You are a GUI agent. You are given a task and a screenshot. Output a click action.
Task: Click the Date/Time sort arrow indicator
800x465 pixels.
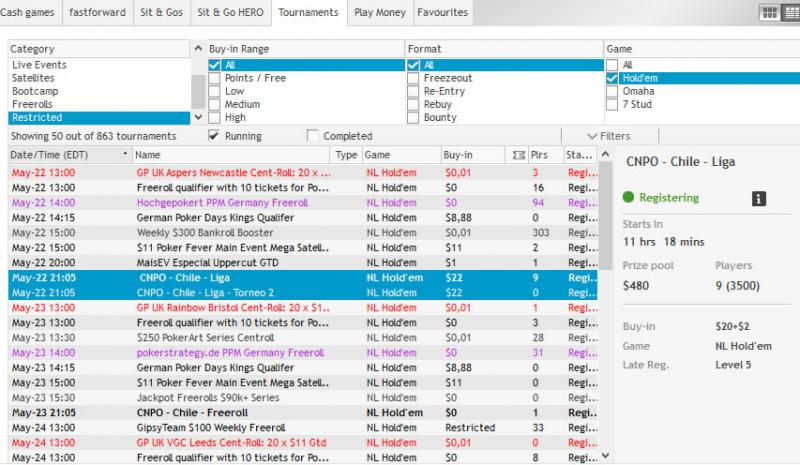click(x=125, y=155)
